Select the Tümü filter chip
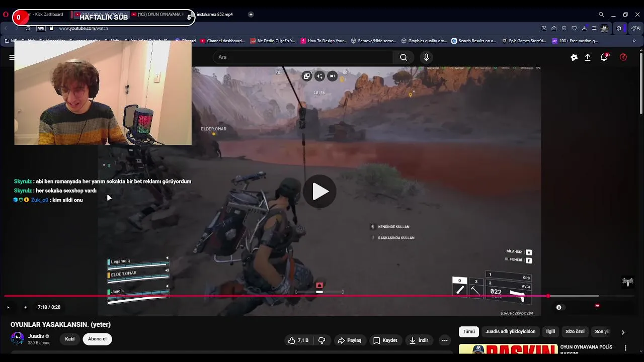644x362 pixels. point(469,332)
